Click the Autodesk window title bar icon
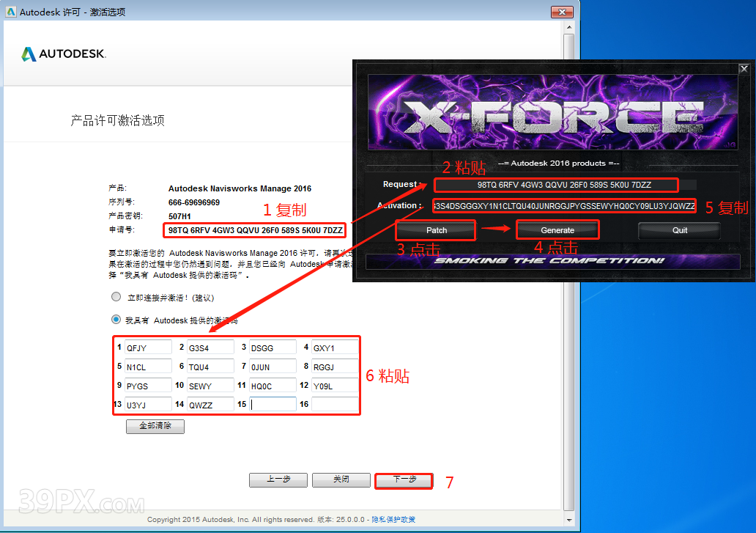Screen dimensions: 756x533 click(10, 12)
